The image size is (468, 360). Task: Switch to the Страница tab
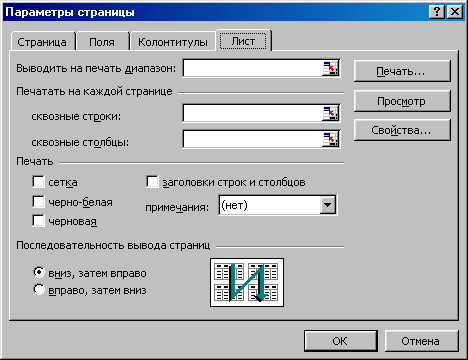[42, 42]
